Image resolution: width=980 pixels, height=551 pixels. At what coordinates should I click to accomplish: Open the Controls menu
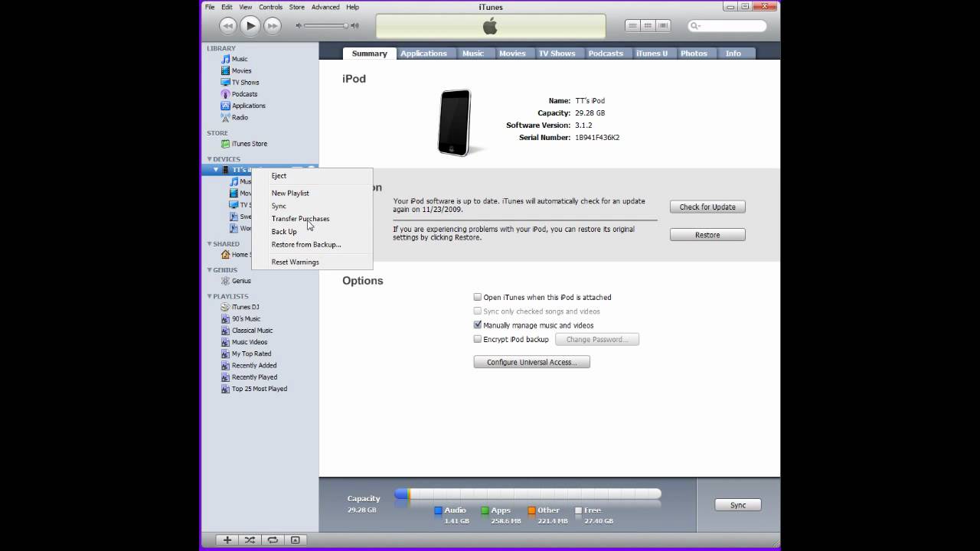click(270, 7)
